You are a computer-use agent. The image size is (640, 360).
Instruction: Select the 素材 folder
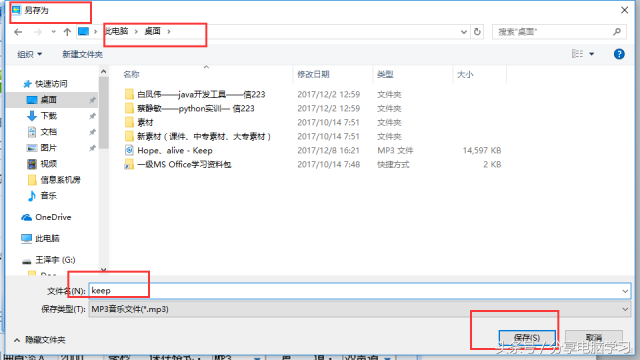[x=145, y=122]
